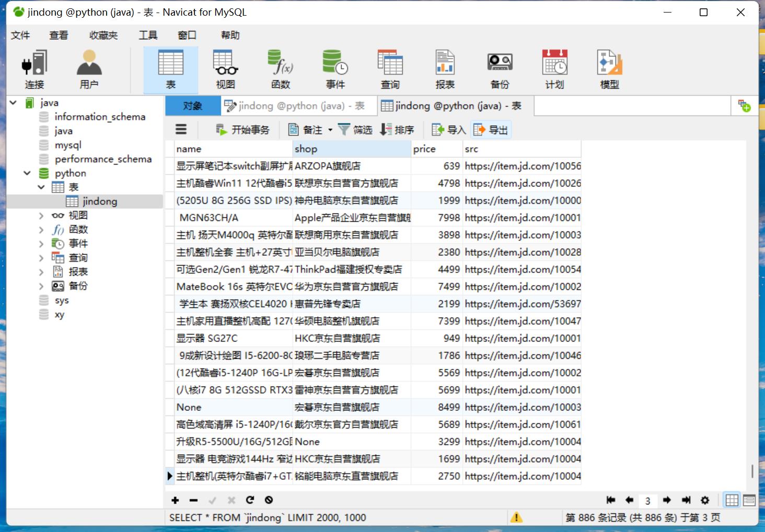This screenshot has height=532, width=765.
Task: Expand the 视图 node in tree
Action: 41,215
